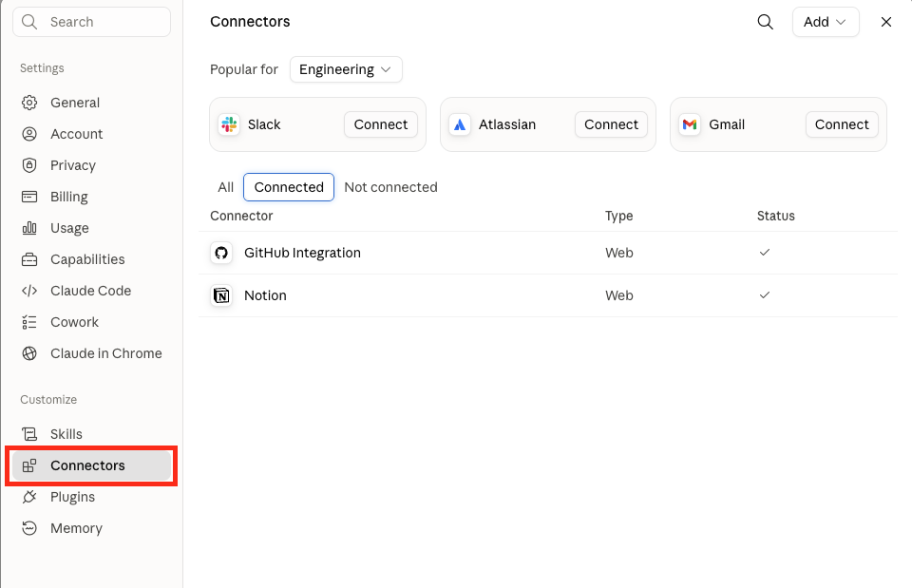
Task: Click the magnifier icon in the Connectors header
Action: (x=765, y=22)
